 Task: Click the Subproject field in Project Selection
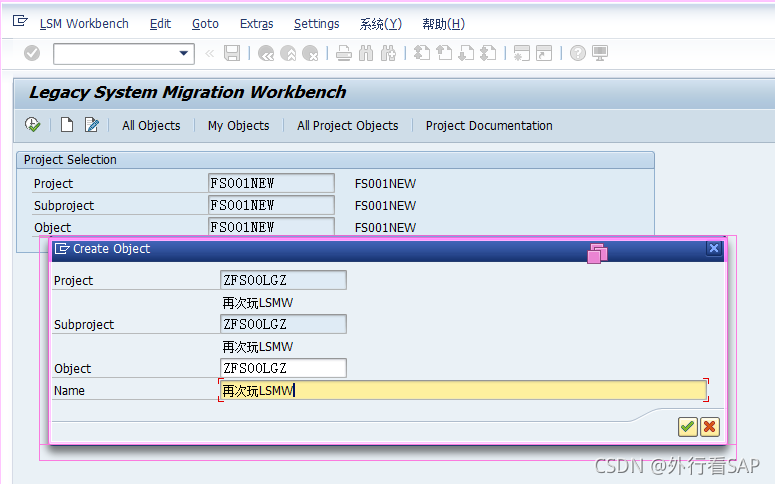(271, 205)
